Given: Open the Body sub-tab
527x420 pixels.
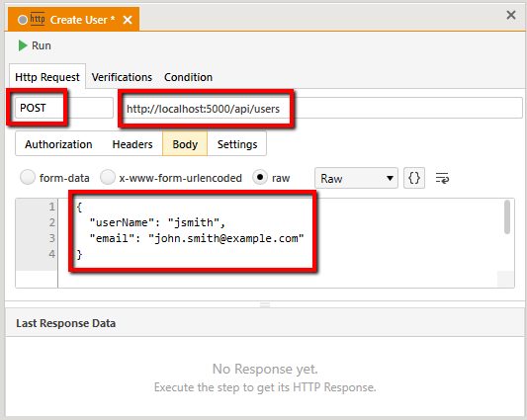Looking at the screenshot, I should (x=185, y=144).
